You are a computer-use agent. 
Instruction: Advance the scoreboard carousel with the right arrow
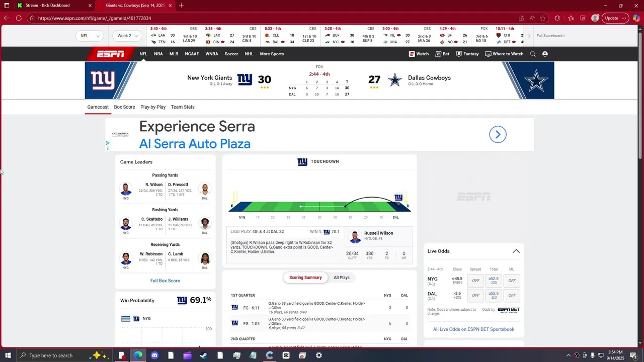click(529, 36)
